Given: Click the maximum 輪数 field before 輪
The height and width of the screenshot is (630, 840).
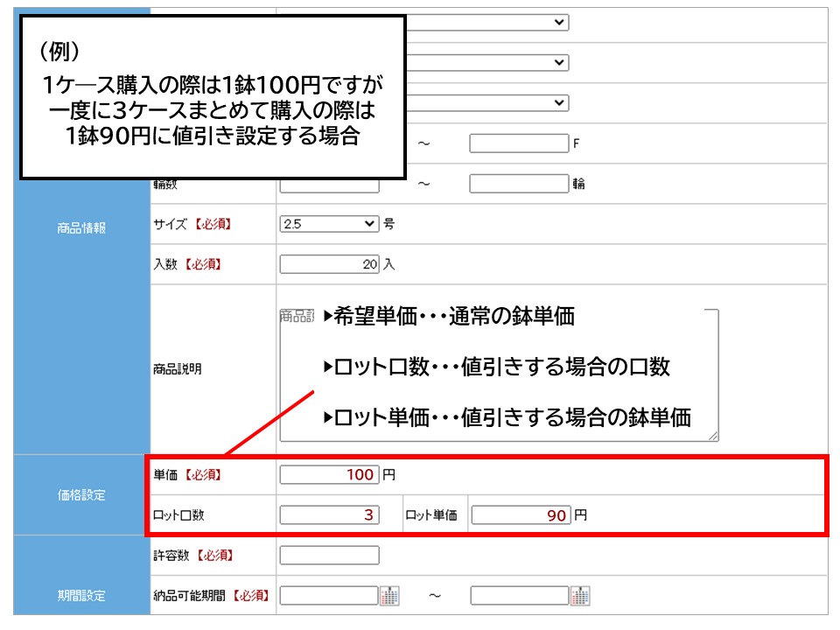Looking at the screenshot, I should pos(519,184).
